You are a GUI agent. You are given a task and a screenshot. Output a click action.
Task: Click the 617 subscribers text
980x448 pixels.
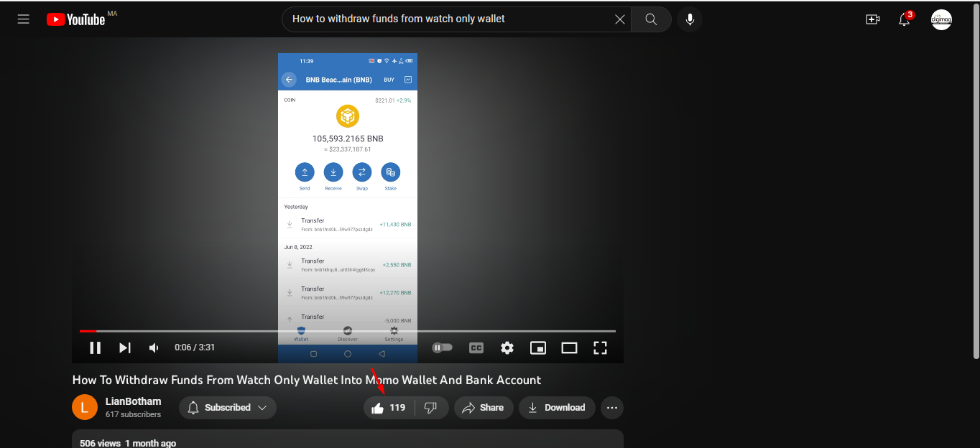click(x=133, y=415)
